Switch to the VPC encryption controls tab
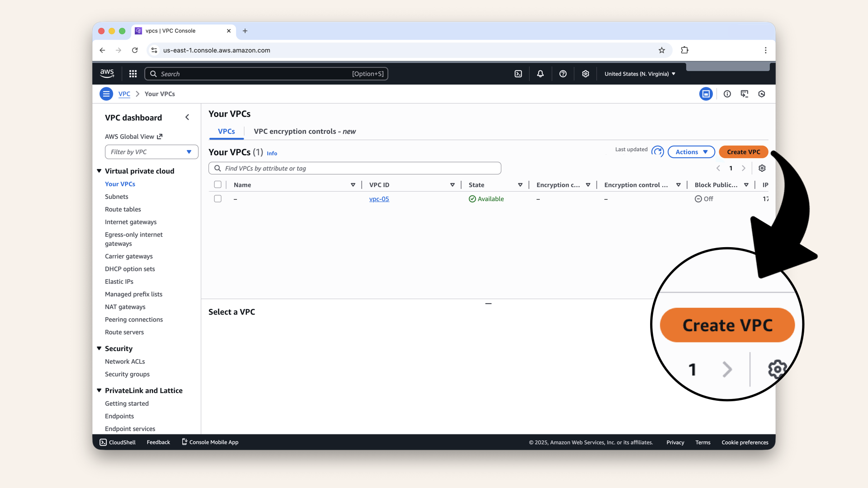Viewport: 868px width, 488px height. point(304,131)
